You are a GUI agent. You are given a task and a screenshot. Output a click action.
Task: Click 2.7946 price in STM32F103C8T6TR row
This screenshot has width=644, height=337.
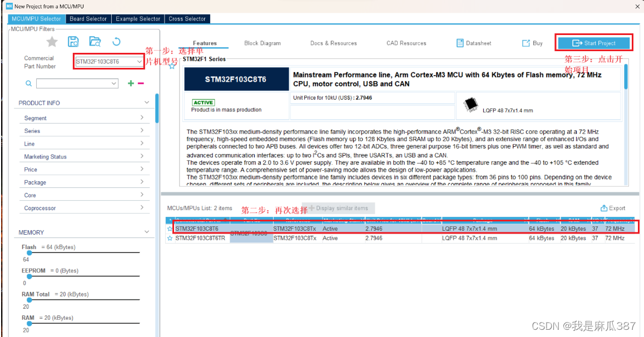374,238
